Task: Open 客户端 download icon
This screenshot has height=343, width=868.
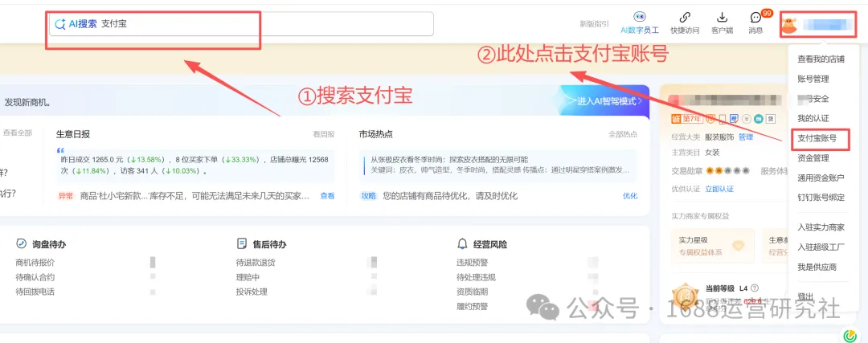Action: 722,17
